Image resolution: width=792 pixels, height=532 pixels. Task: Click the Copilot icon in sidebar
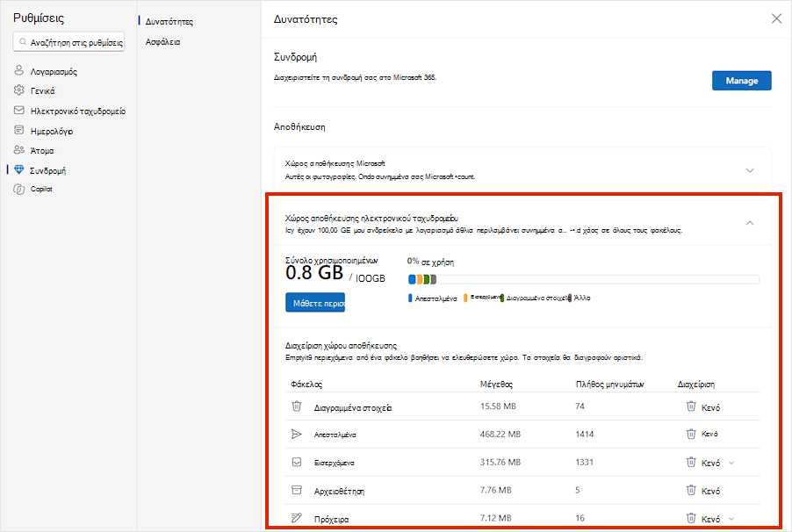click(x=19, y=189)
